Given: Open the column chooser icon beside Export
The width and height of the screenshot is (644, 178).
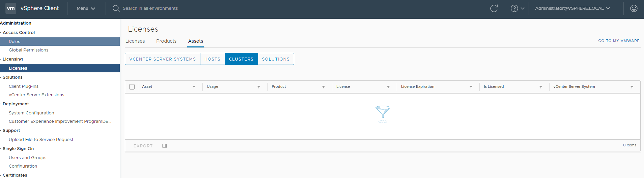Looking at the screenshot, I should pos(165,146).
